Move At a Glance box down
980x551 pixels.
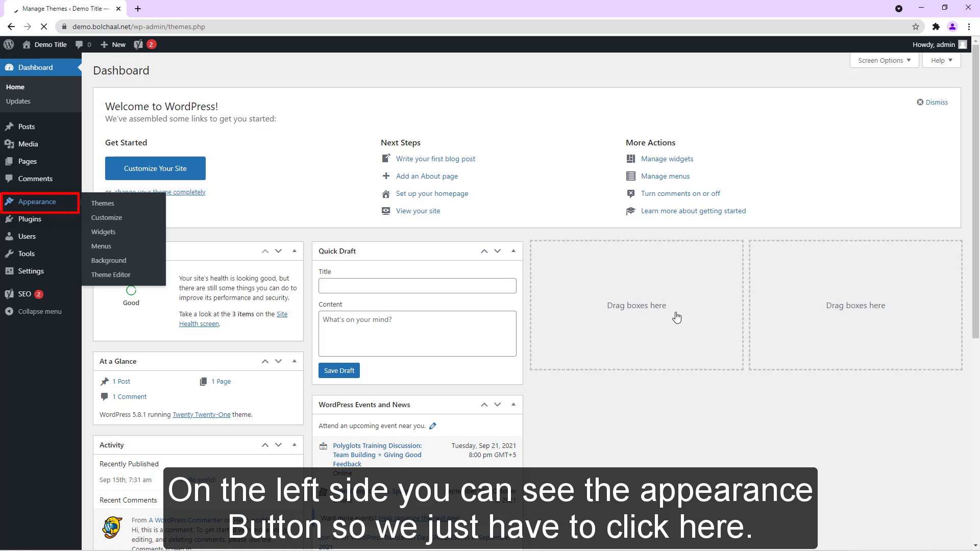tap(278, 361)
